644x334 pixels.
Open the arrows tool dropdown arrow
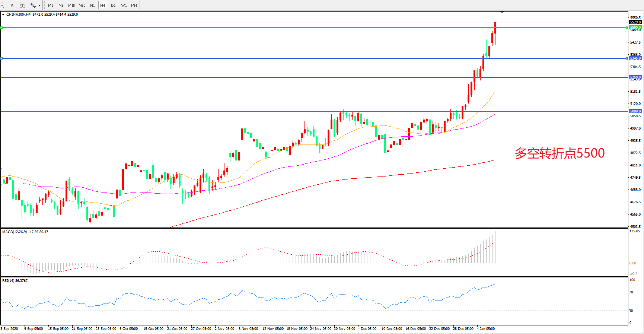click(x=39, y=5)
